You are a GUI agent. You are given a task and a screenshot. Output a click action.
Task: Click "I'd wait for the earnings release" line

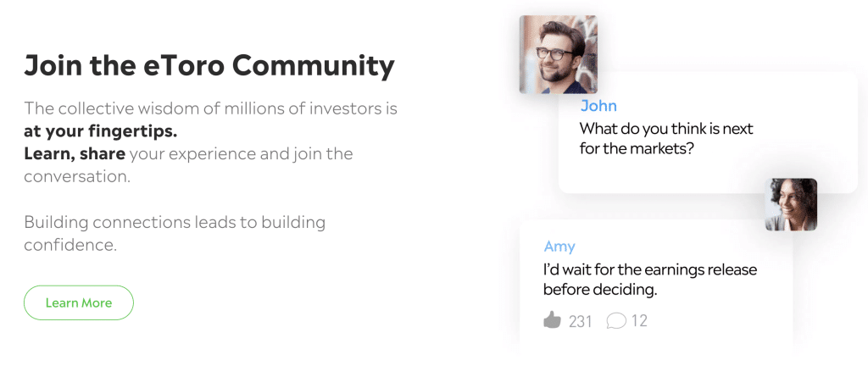650,269
